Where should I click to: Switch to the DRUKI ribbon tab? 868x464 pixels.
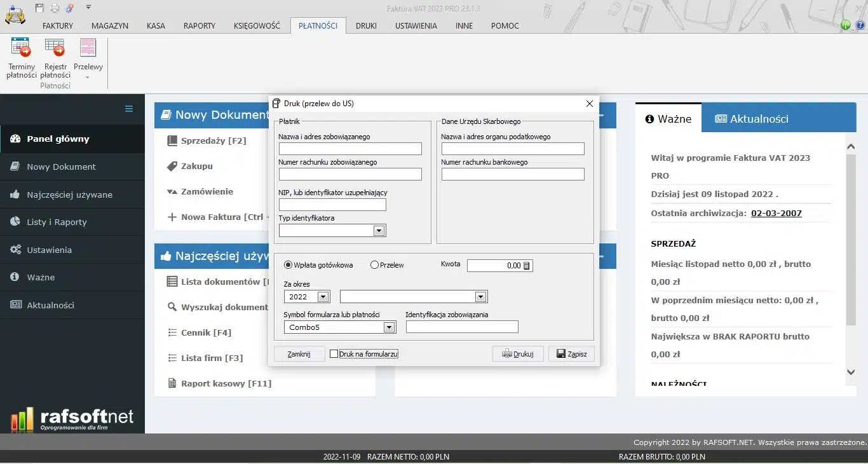(365, 26)
